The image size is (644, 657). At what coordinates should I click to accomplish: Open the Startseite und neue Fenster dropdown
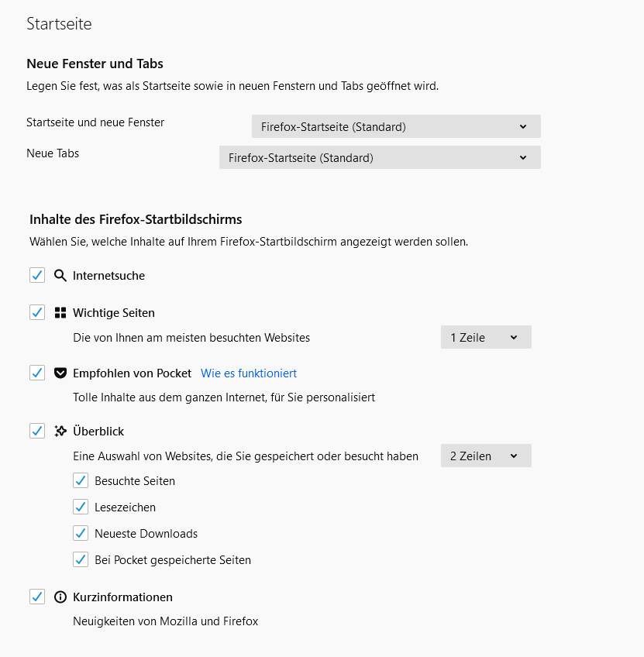tap(396, 126)
